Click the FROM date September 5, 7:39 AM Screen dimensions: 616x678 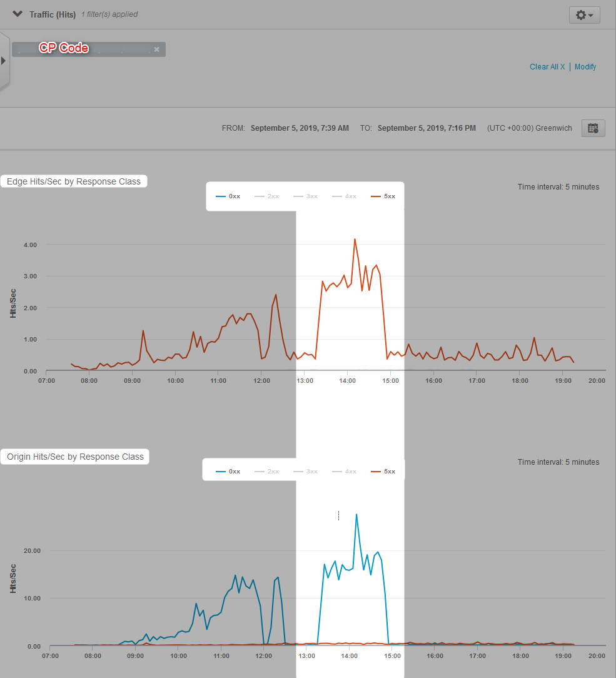[300, 128]
